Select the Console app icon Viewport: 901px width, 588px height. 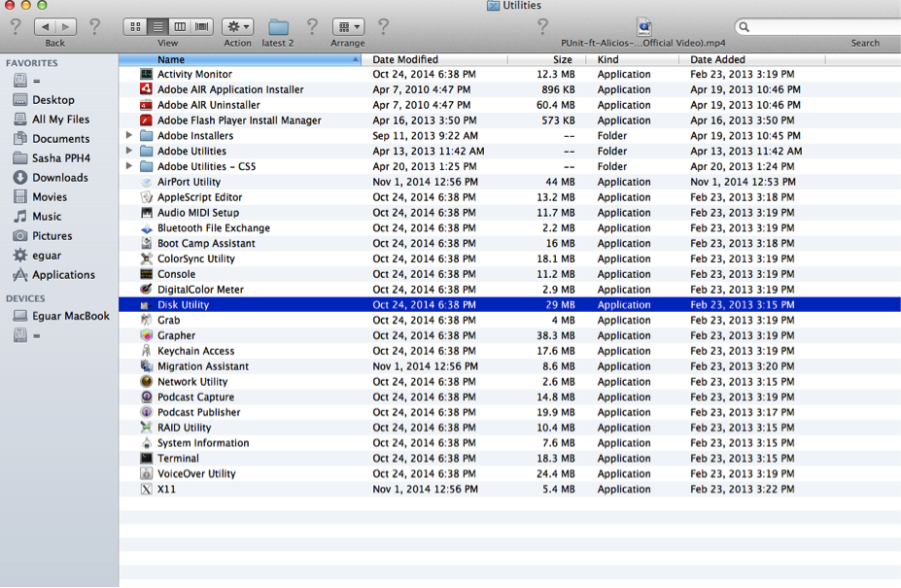147,274
